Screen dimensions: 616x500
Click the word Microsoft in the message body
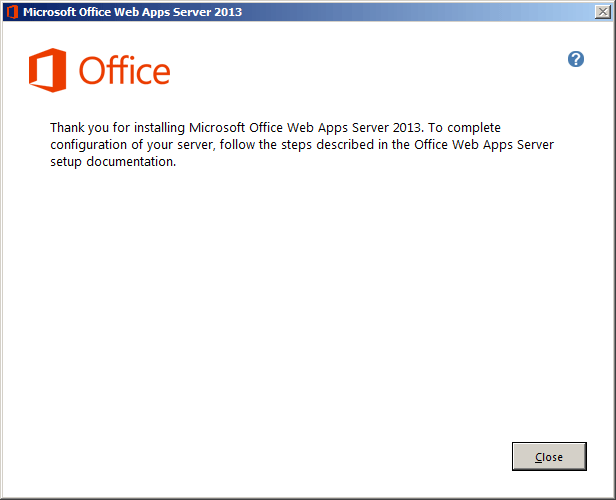(217, 128)
